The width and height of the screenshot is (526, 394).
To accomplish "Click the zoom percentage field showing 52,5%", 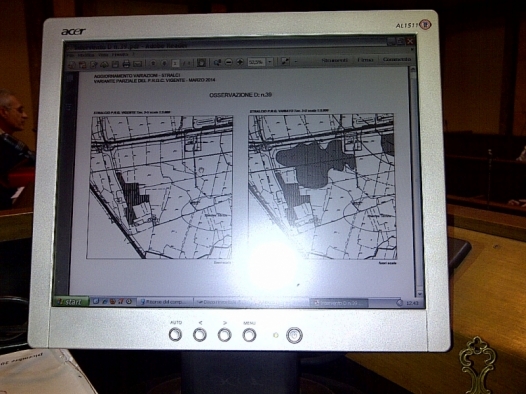I will tap(257, 62).
